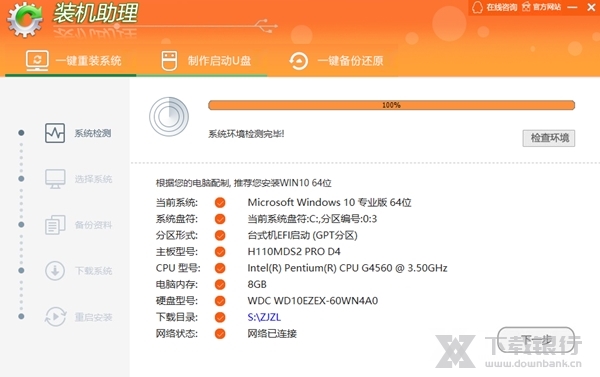Screen dimensions: 600x377
Task: Open the 一键备份还原 tab
Action: click(336, 60)
